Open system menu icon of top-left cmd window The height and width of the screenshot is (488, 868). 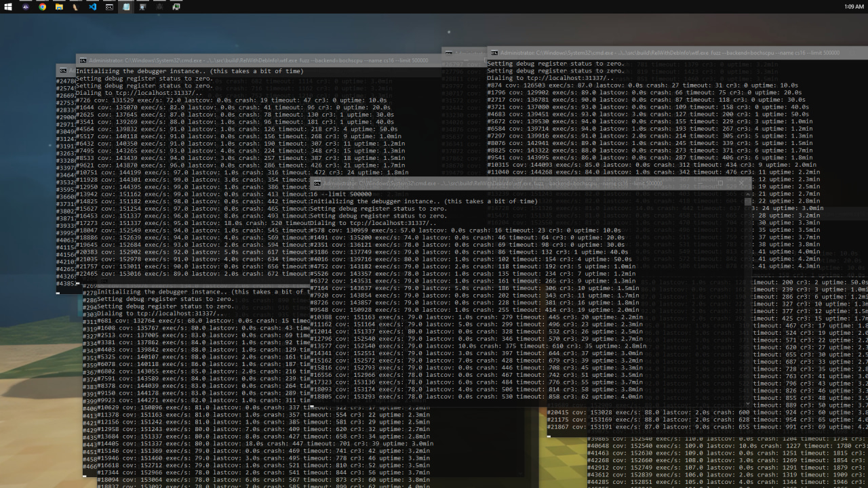82,60
